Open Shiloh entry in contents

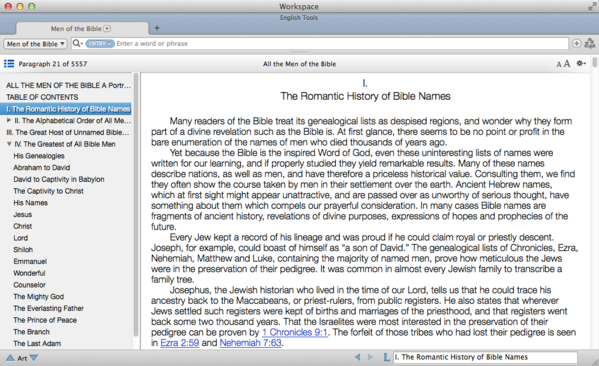click(23, 249)
